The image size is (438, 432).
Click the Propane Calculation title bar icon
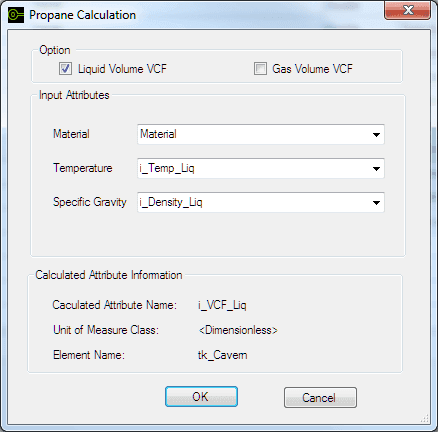16,15
